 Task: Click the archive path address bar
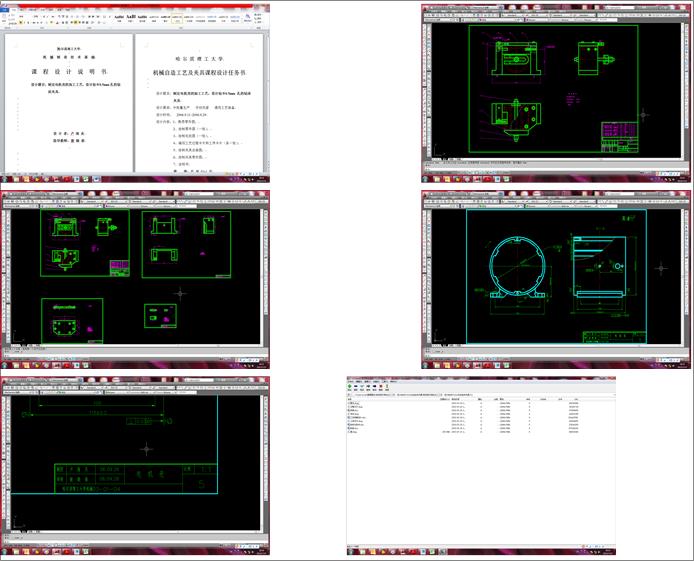[481, 395]
